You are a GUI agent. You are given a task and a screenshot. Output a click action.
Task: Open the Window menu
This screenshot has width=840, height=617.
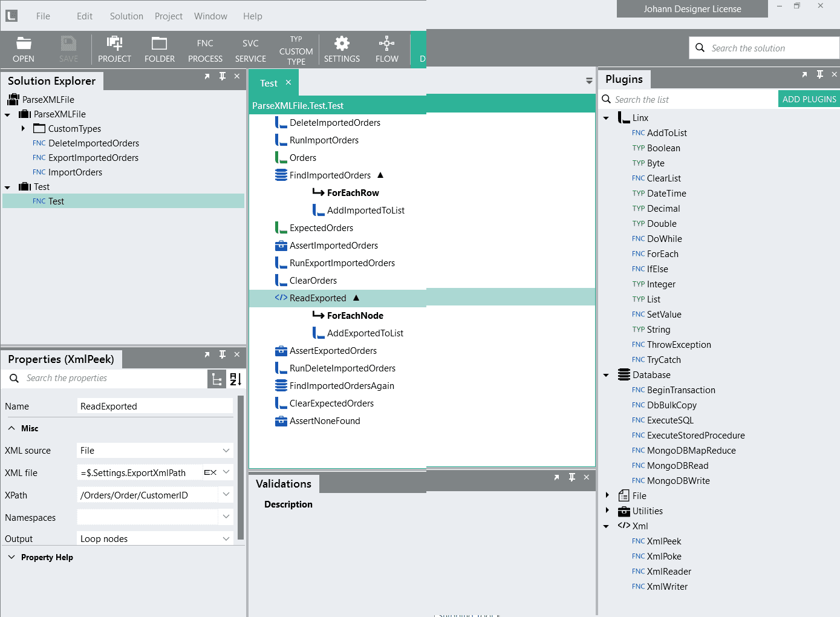click(x=210, y=16)
